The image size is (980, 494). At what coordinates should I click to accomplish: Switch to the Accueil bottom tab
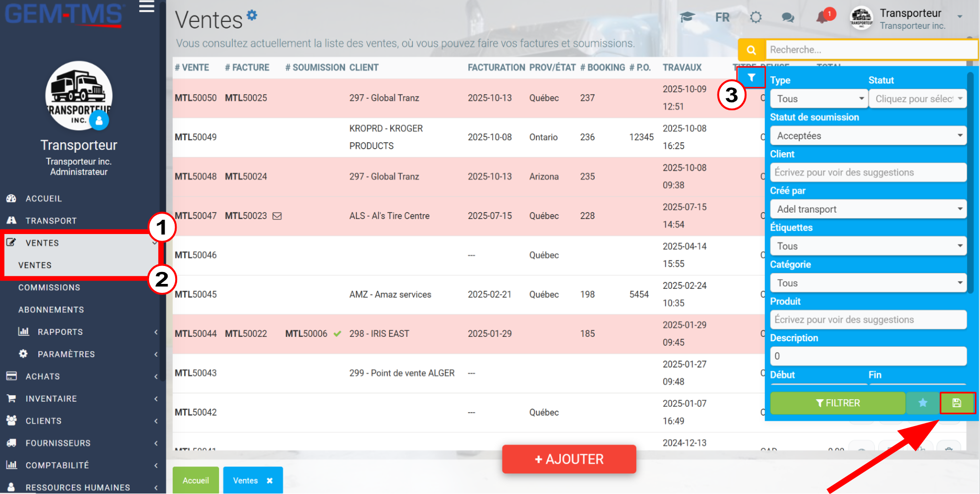[x=196, y=481]
